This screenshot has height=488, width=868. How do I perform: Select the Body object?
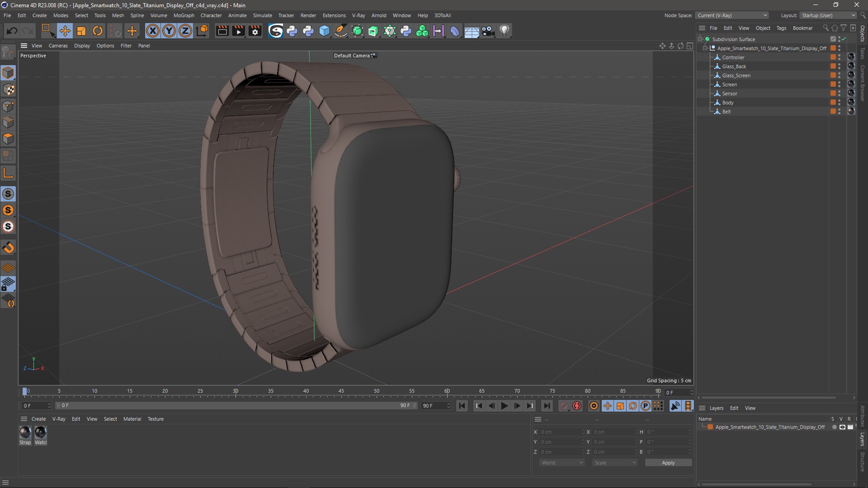click(728, 103)
